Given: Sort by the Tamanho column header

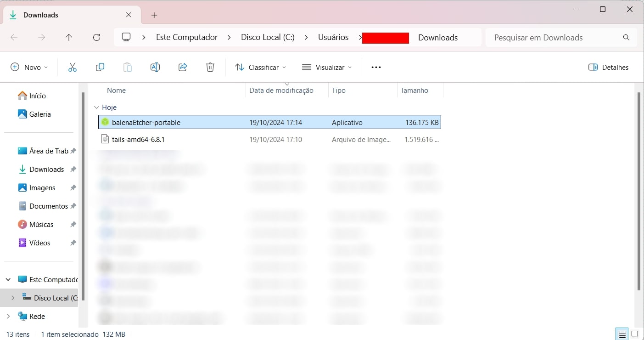Looking at the screenshot, I should [x=414, y=91].
